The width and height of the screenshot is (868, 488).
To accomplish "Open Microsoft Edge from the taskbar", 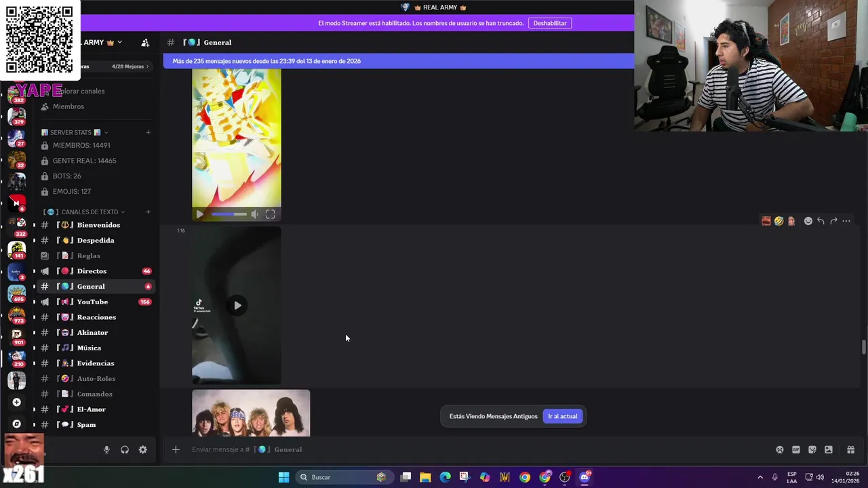I will [x=445, y=477].
